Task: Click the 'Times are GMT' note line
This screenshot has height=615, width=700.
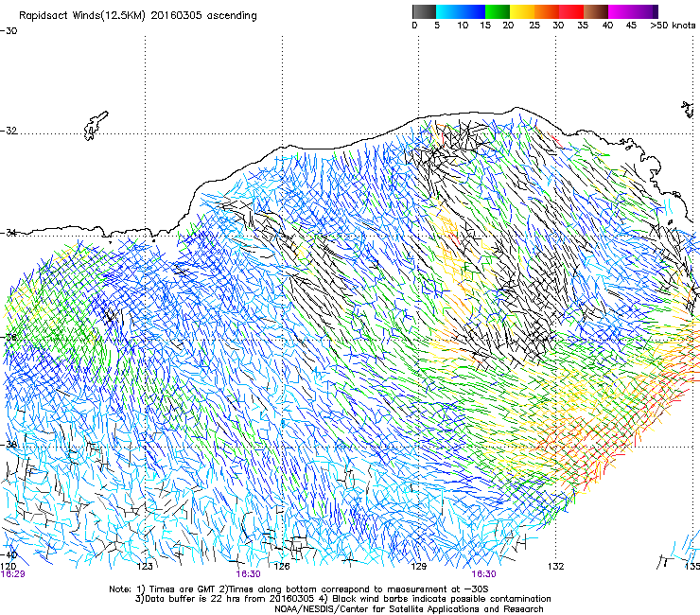Action: (x=298, y=589)
